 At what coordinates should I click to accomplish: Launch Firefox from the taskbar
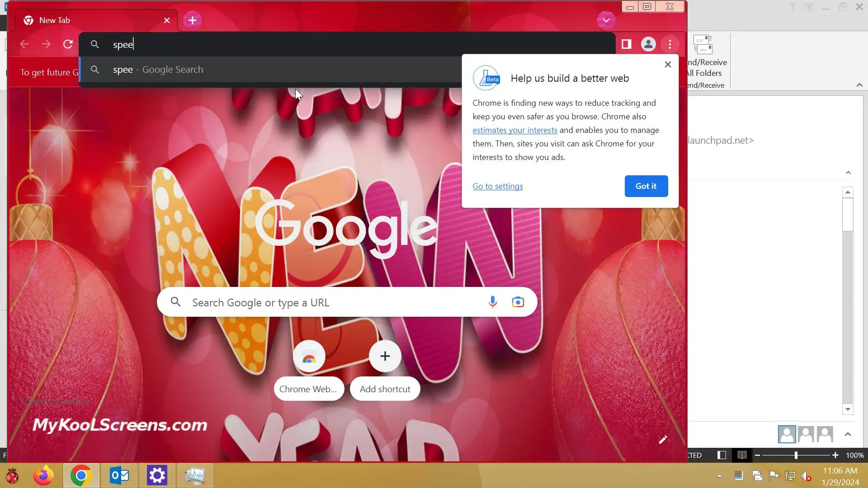[43, 475]
